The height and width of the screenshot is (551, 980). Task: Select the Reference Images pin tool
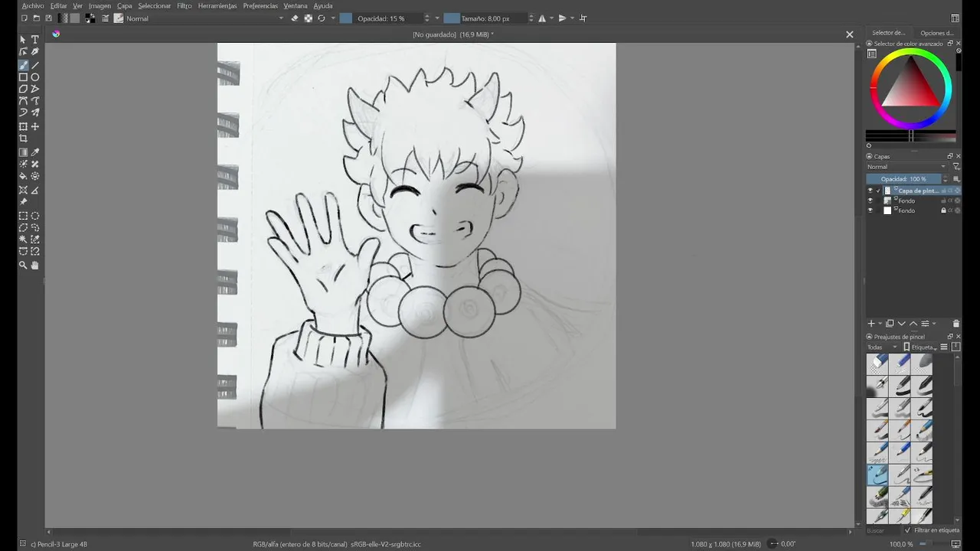coord(23,202)
